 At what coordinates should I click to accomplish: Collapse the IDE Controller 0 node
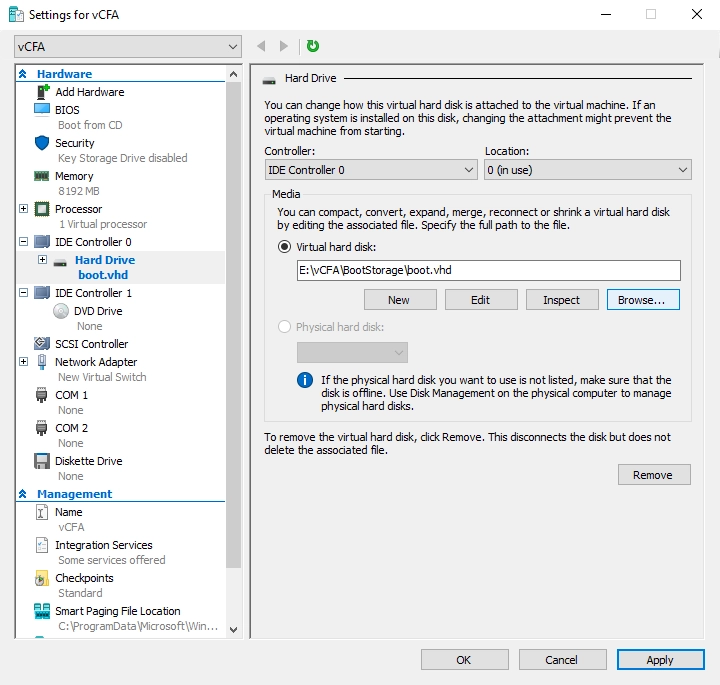tap(23, 241)
